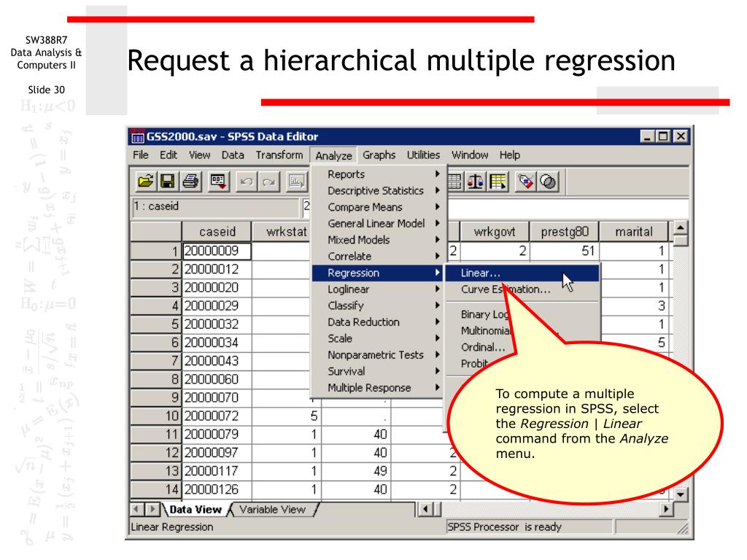Select row header number 10

[x=156, y=416]
